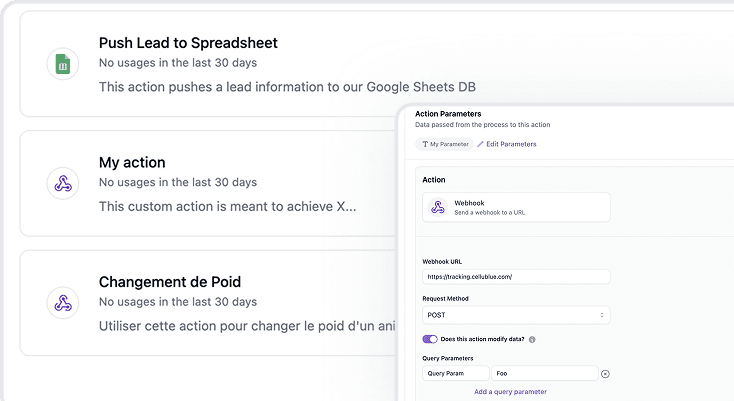The image size is (734, 401).
Task: Click the webhook icon beside My action
Action: (62, 183)
